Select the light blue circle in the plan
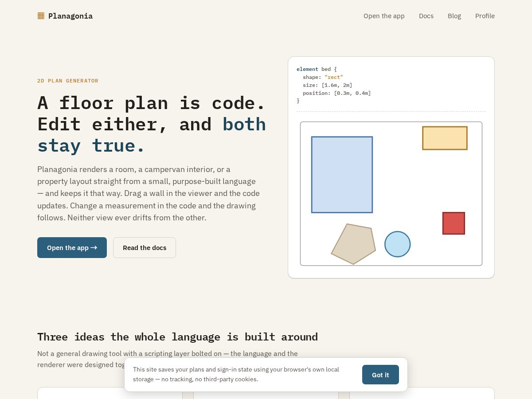The image size is (532, 399). click(397, 244)
